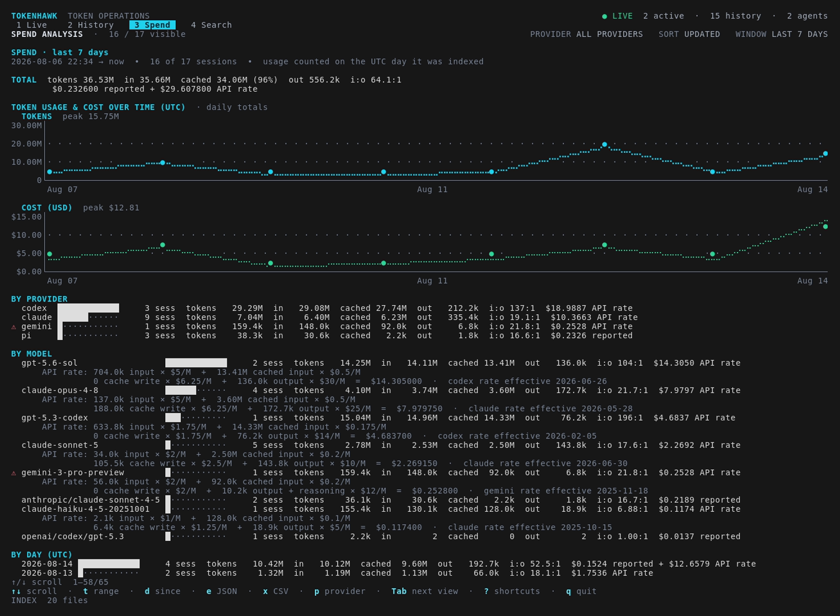Click the '2 active' status text
Viewport: 840px width, 616px height.
(x=664, y=16)
